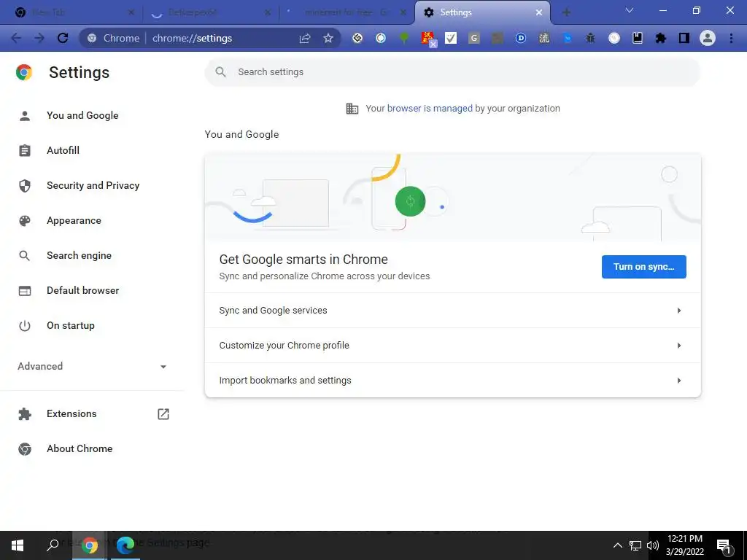
Task: Click the managed organization building icon
Action: 352,109
